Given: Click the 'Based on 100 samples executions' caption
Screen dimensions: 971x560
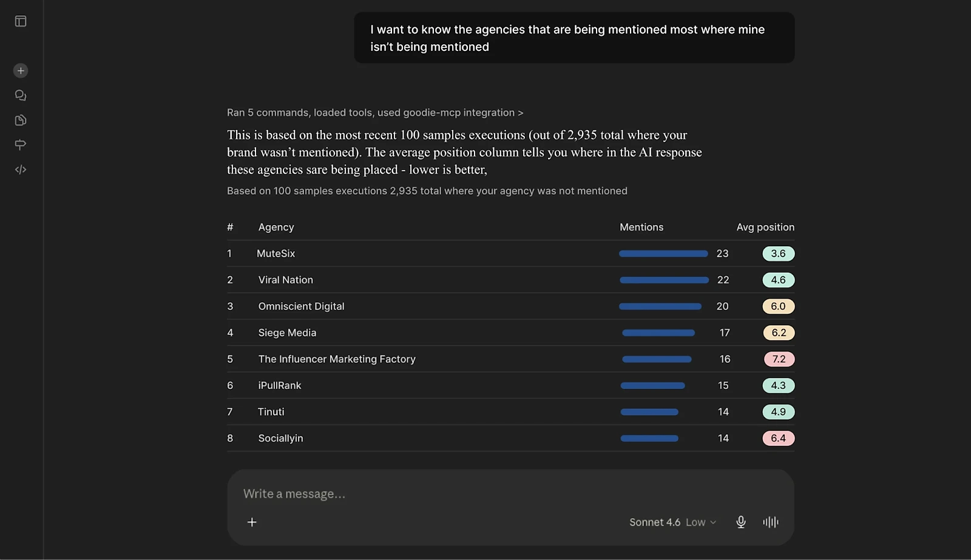Looking at the screenshot, I should point(427,191).
